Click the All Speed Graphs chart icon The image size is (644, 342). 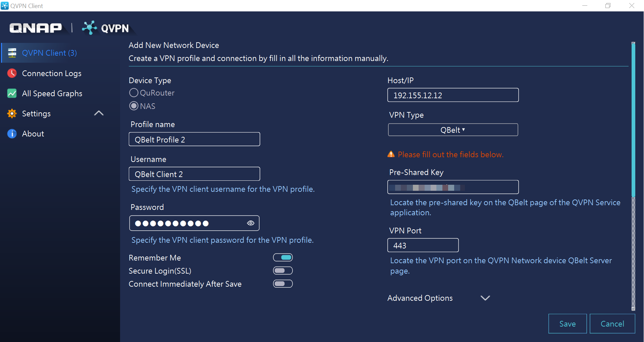point(12,94)
